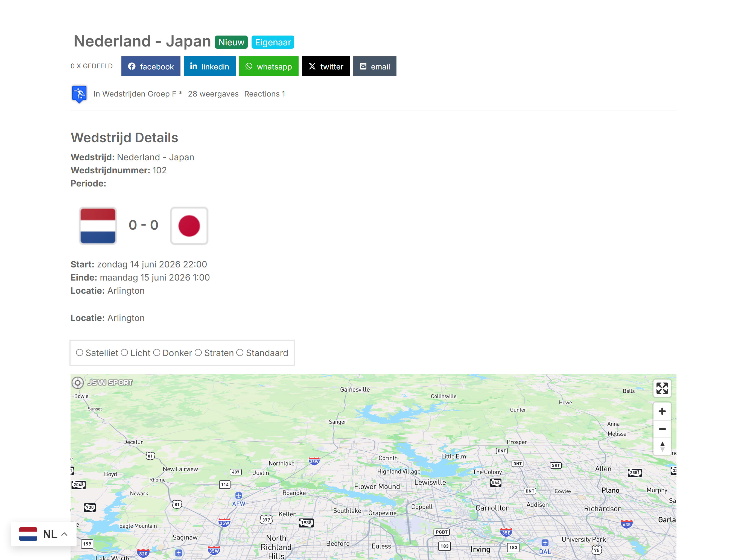Click Lewisville label on map
The image size is (747, 560).
[x=430, y=482]
